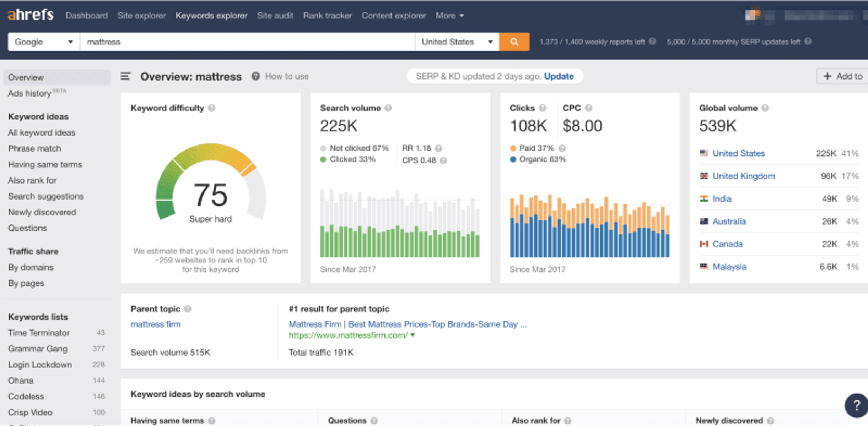Expand the mattressfirm.com URL dropdown arrow
The width and height of the screenshot is (868, 426).
point(413,335)
